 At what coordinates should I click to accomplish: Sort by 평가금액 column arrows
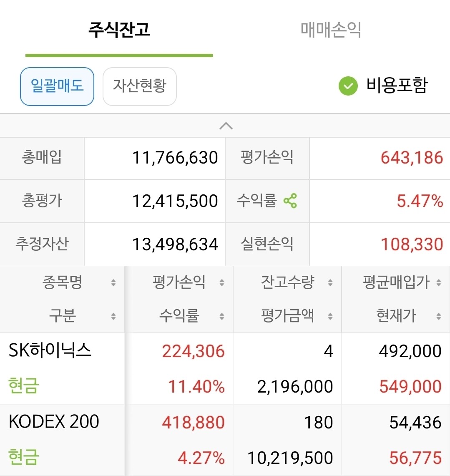coord(330,316)
